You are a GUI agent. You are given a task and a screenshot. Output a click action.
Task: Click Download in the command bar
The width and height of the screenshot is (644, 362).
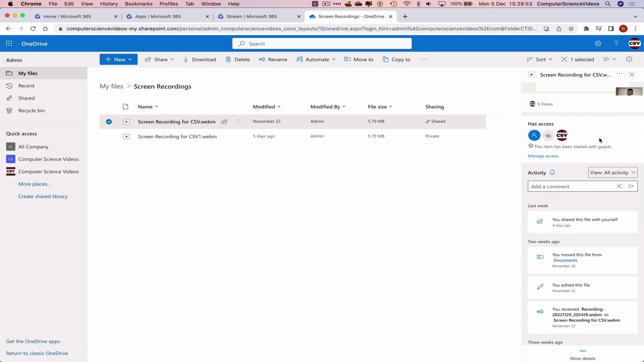199,59
